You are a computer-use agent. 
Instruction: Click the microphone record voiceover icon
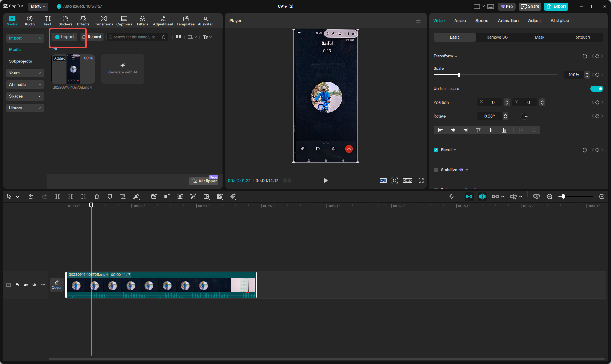pyautogui.click(x=451, y=197)
